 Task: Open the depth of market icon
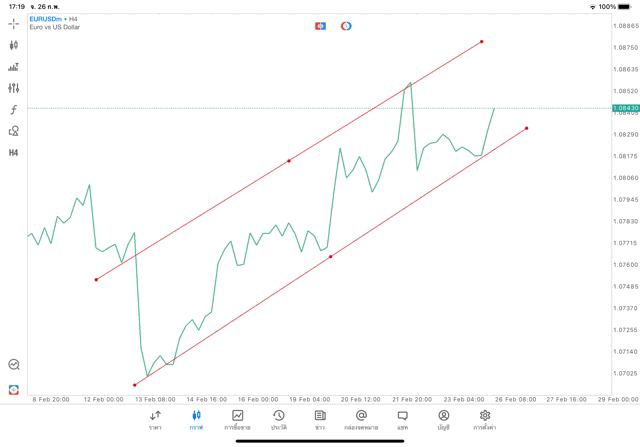tap(14, 67)
